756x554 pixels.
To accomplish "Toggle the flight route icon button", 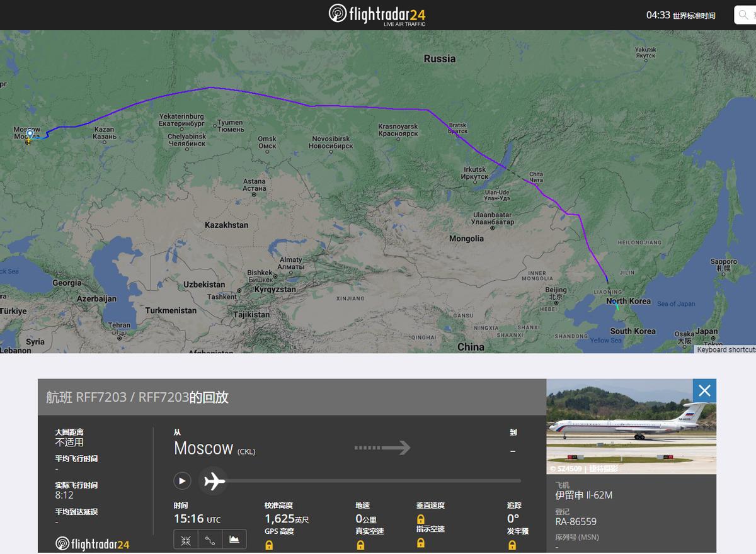I will click(210, 540).
